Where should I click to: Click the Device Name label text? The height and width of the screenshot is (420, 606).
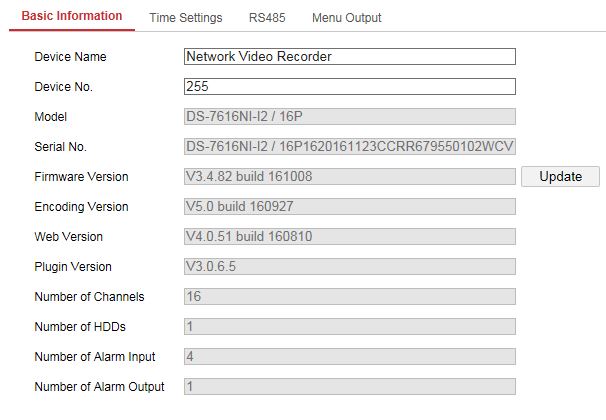(70, 57)
